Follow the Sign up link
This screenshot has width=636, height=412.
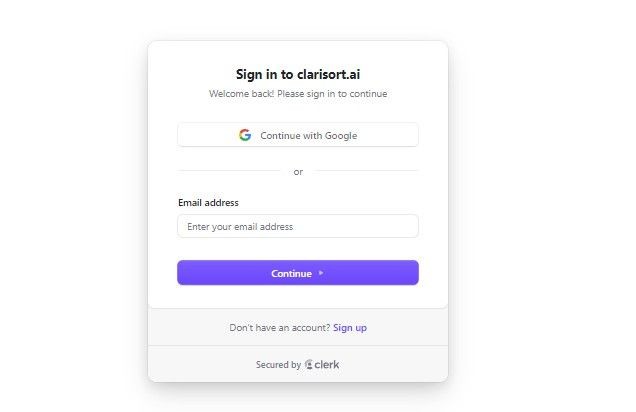tap(350, 328)
